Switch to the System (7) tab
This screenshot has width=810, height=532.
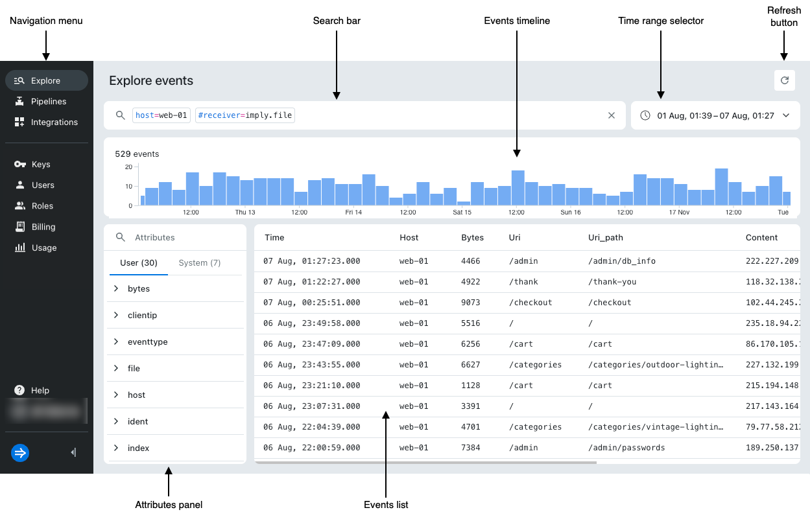pos(199,262)
